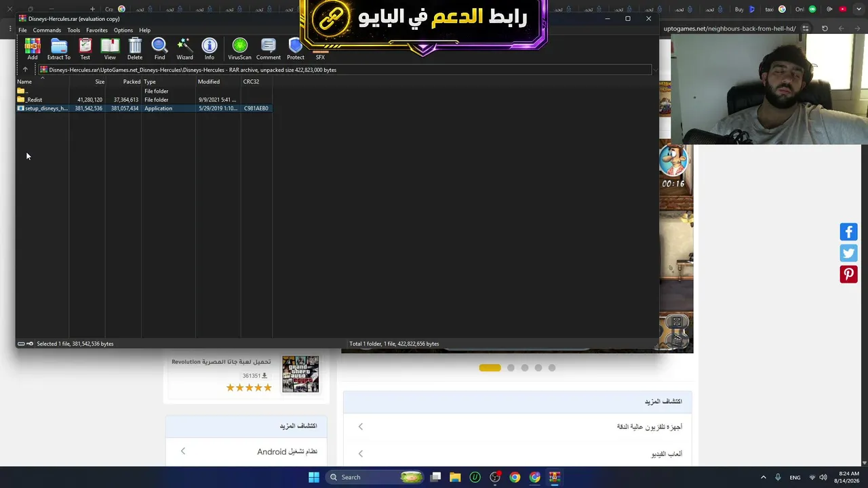Open Task View on the taskbar
The width and height of the screenshot is (868, 488).
coord(435,477)
